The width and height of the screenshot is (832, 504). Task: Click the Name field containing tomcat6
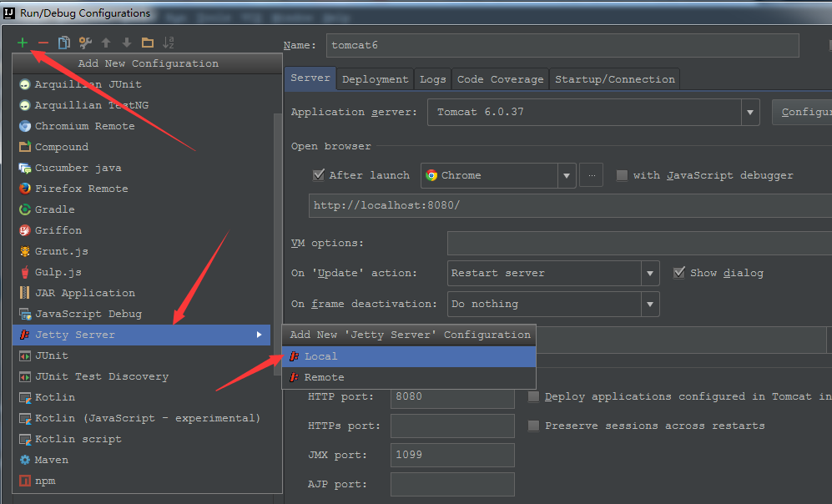click(x=562, y=45)
